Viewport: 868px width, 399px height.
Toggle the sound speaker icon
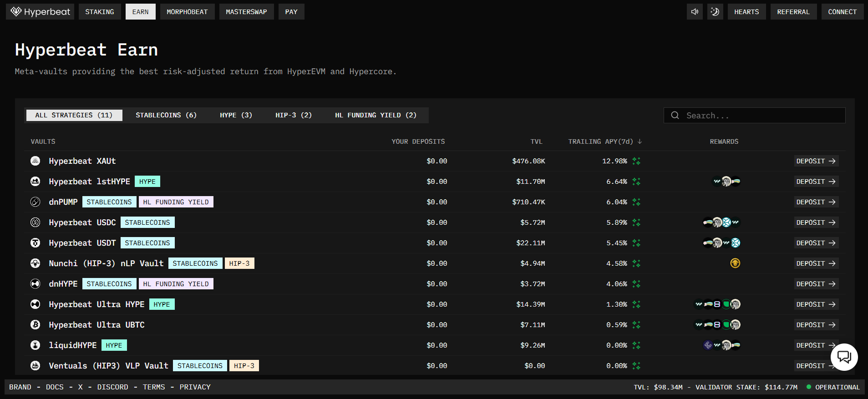click(x=695, y=12)
